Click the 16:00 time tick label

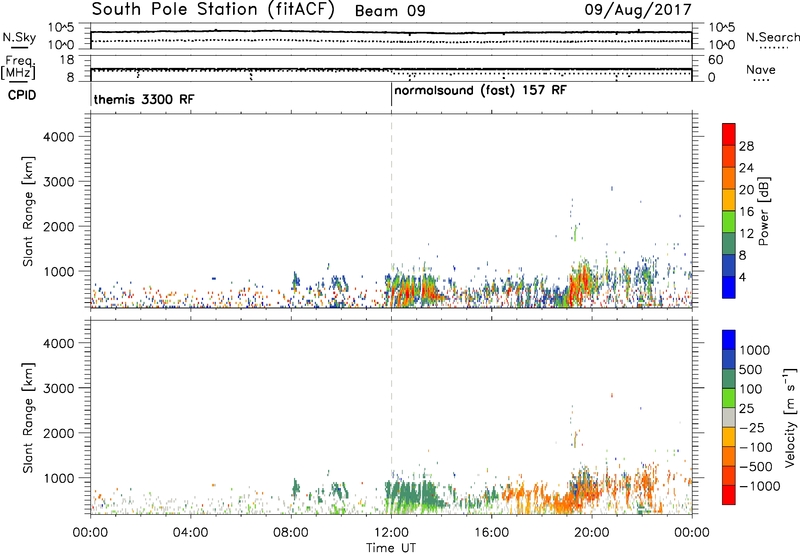click(491, 533)
